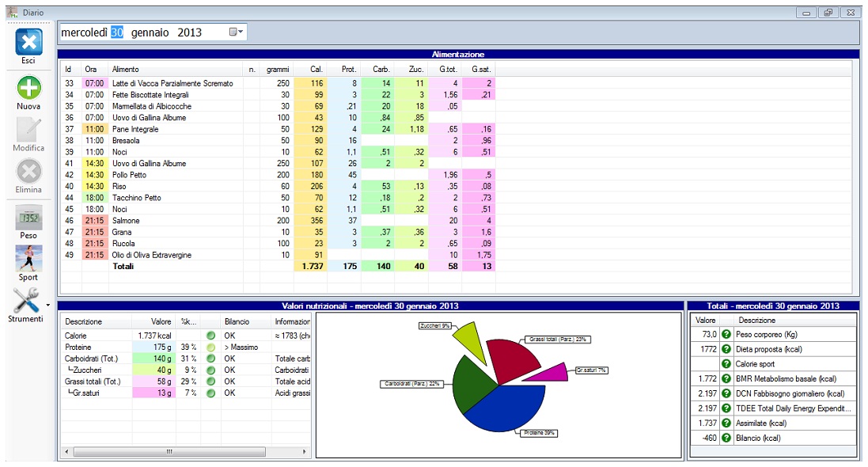868x467 pixels.
Task: Click the Modifica edit icon
Action: [x=28, y=130]
